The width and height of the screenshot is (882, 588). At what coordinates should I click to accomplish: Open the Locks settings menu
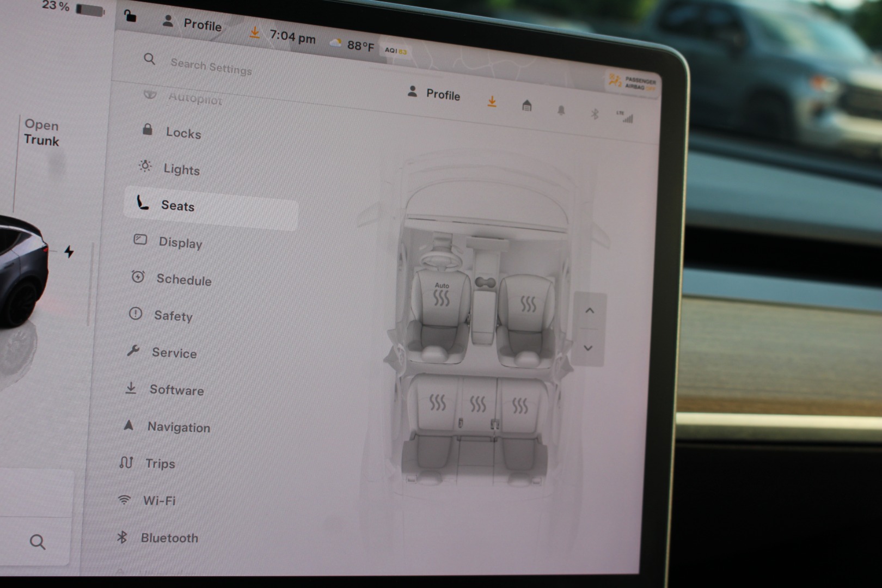tap(172, 132)
